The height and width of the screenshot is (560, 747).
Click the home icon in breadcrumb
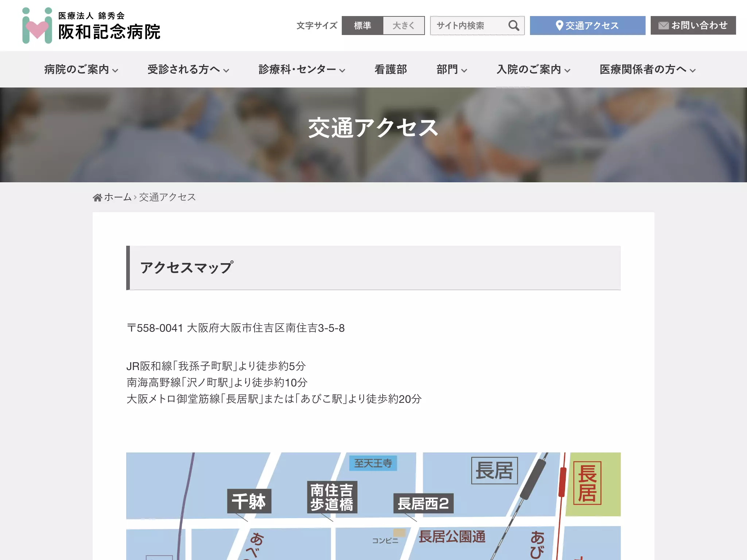point(97,197)
